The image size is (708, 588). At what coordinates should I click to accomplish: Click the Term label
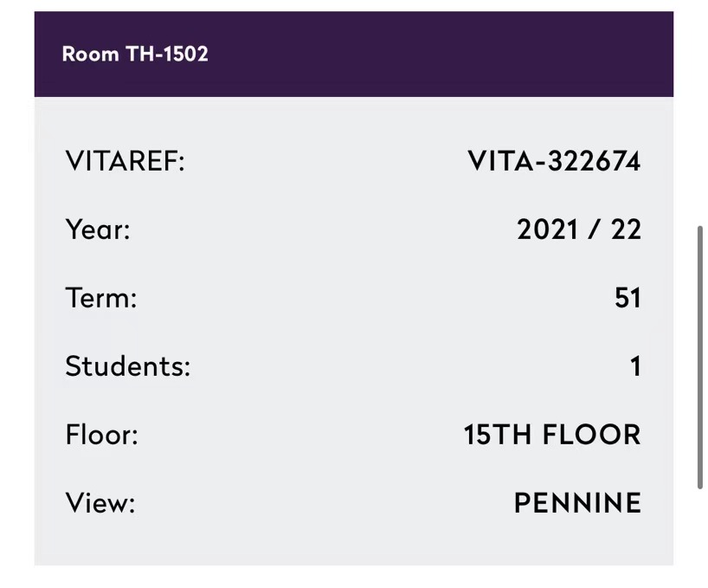tap(101, 298)
